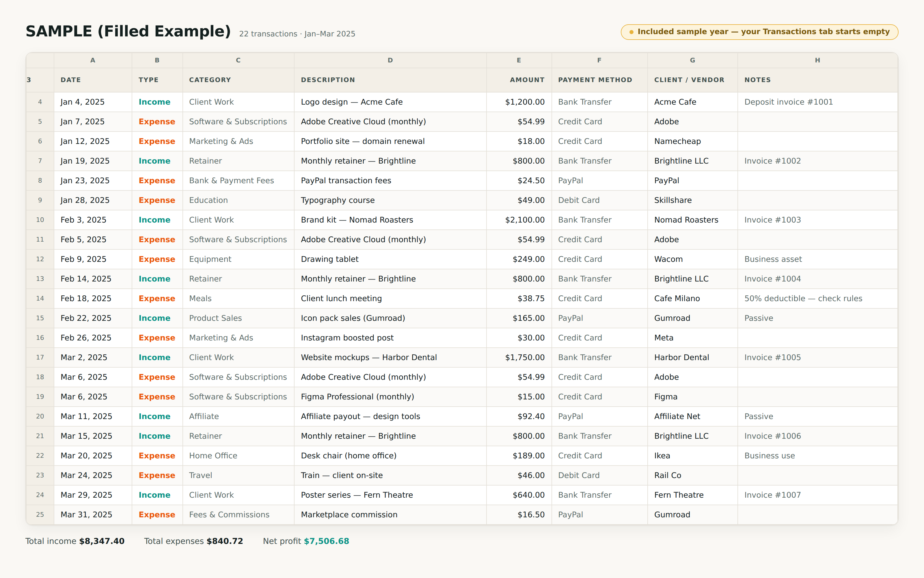Click 'Brand kit — Nomad Roasters' cell
Screen dimensions: 924x578
tap(390, 220)
